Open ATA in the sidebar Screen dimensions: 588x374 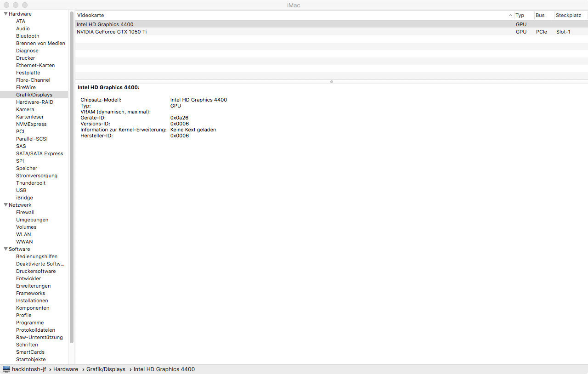coord(21,21)
